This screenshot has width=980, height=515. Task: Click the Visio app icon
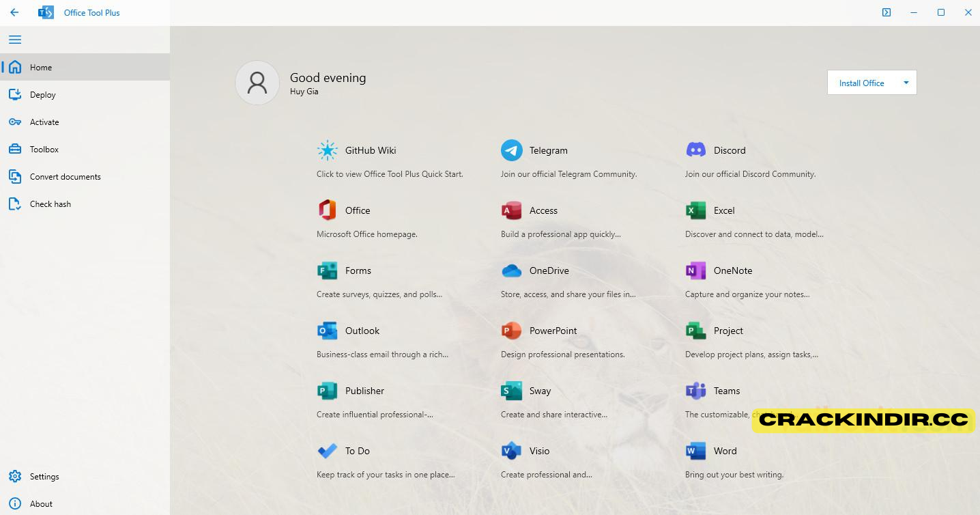tap(512, 451)
